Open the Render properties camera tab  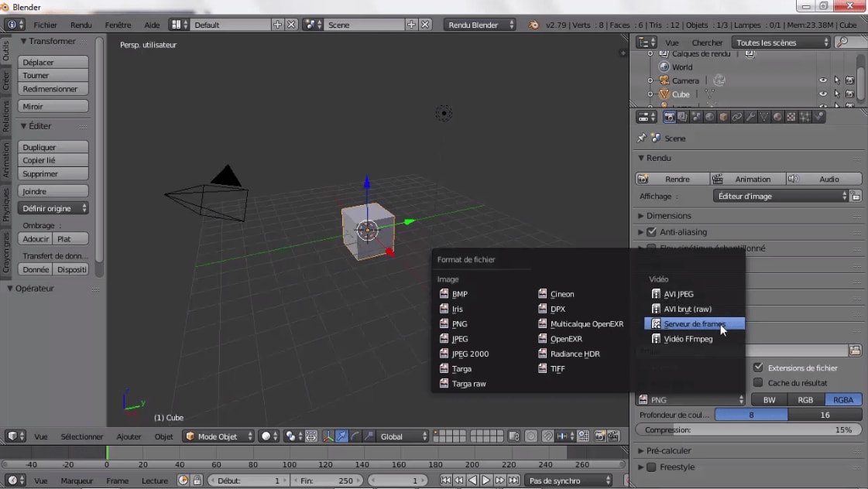[671, 116]
